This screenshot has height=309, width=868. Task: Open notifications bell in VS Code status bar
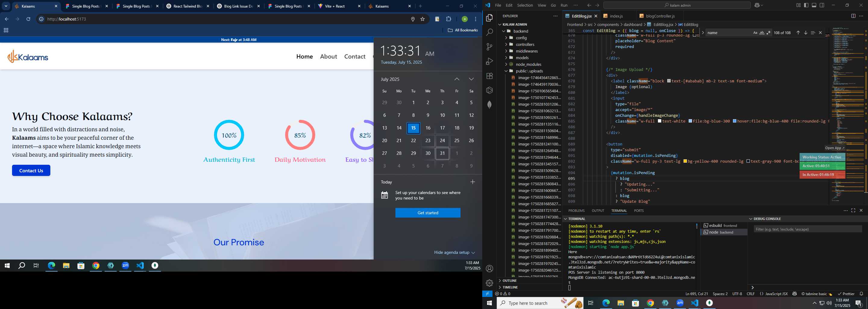pyautogui.click(x=861, y=294)
